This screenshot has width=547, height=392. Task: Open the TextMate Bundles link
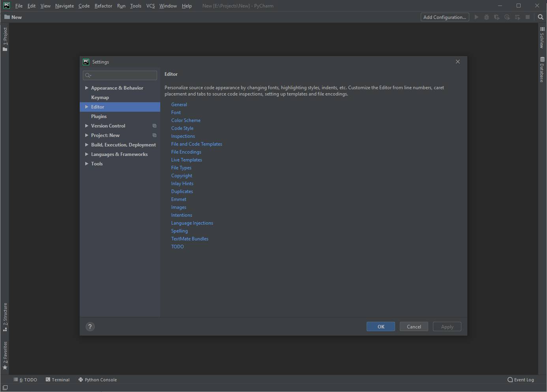point(190,239)
